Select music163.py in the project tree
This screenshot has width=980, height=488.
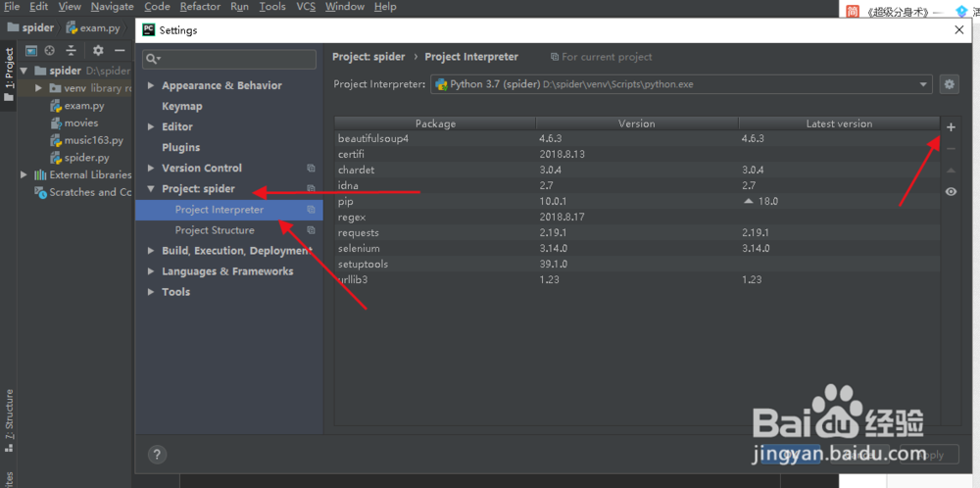click(87, 140)
